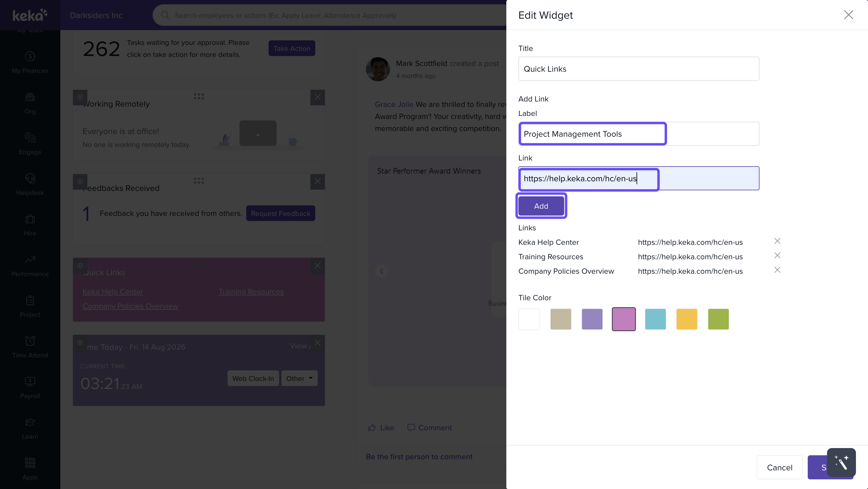The height and width of the screenshot is (489, 868).
Task: Open the Payroll icon
Action: click(x=30, y=381)
